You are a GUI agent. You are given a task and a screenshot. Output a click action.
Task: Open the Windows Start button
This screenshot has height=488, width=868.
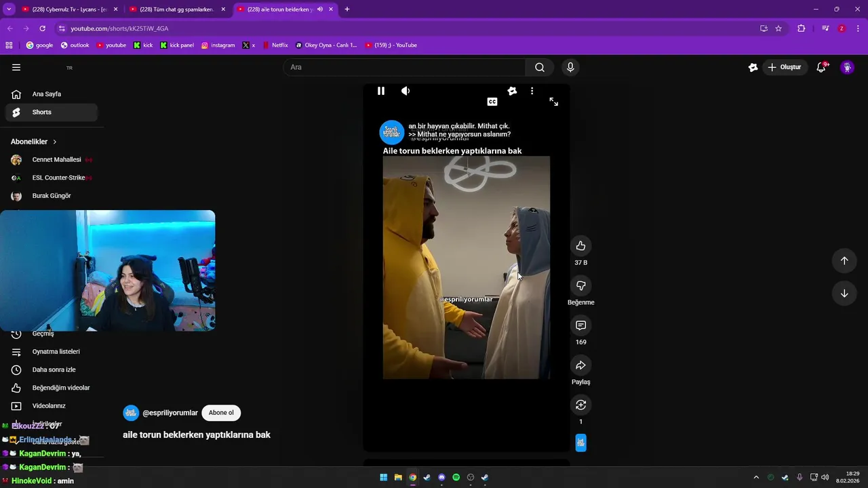coord(383,478)
